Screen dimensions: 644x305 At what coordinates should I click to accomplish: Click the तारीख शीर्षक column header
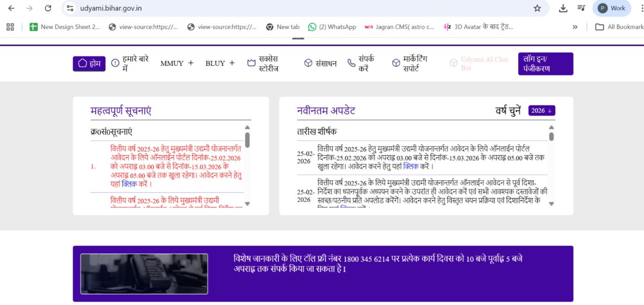coord(317,131)
